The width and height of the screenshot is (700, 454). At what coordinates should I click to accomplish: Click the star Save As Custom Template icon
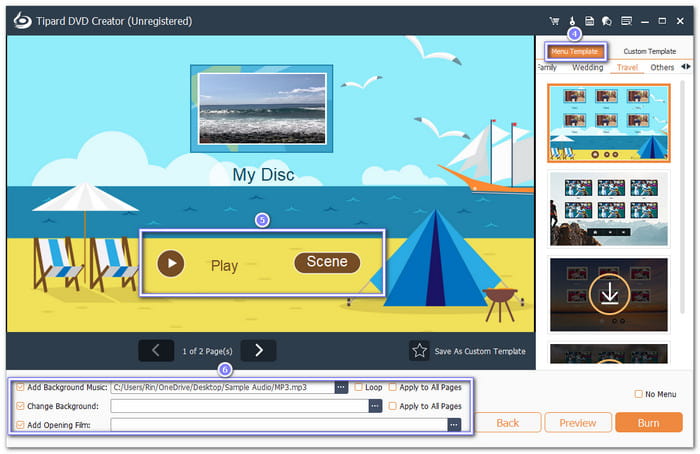pyautogui.click(x=419, y=350)
